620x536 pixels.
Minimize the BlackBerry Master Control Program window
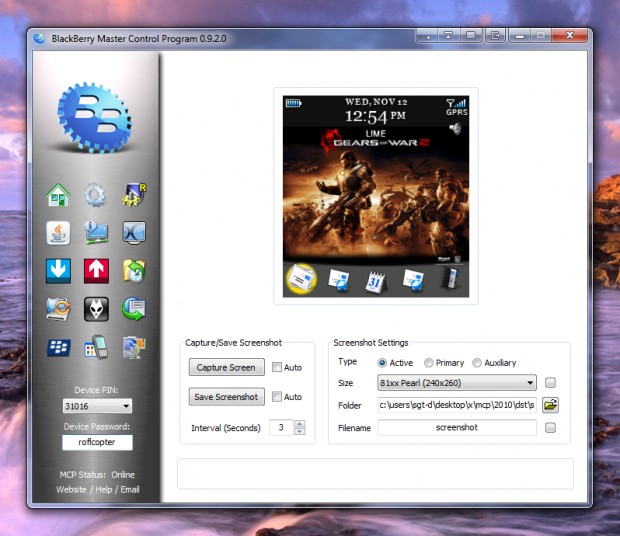tap(519, 36)
